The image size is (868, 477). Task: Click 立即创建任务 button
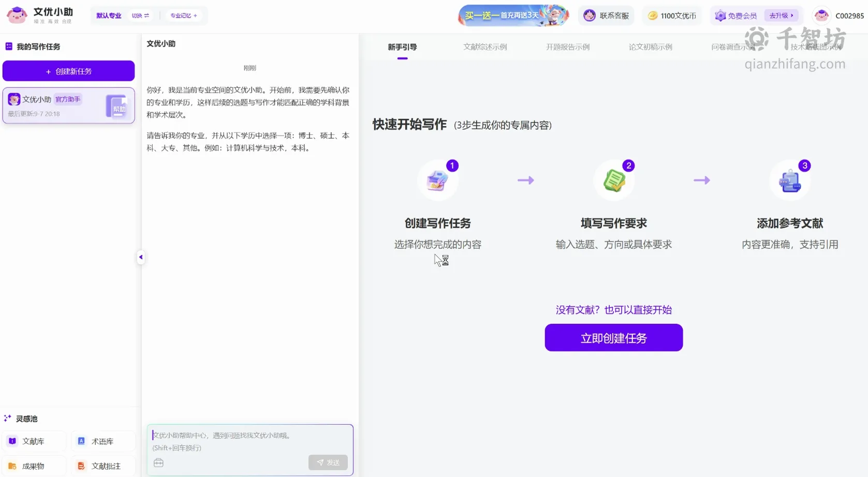point(614,338)
